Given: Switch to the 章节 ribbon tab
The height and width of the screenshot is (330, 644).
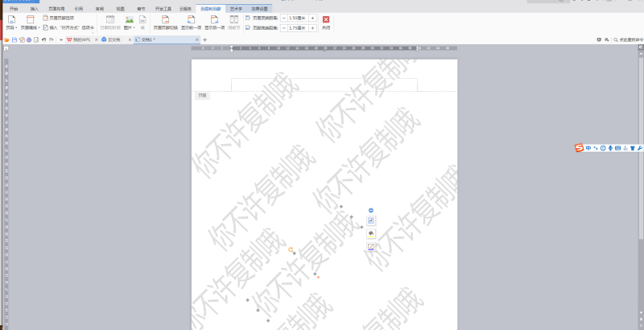Looking at the screenshot, I should 142,9.
